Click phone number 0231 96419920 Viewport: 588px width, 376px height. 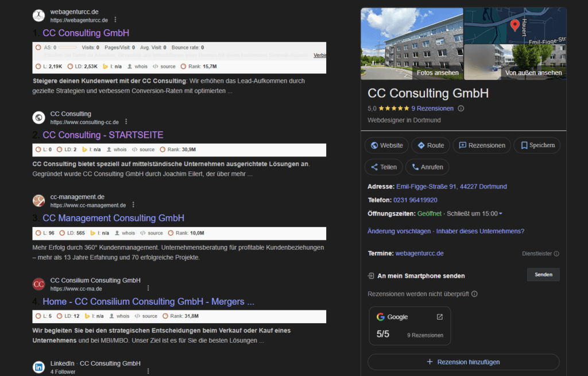[415, 200]
